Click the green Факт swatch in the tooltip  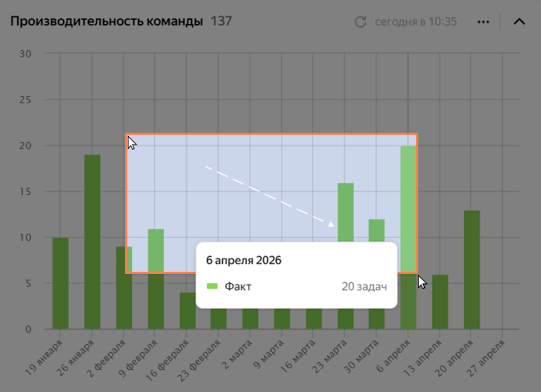[212, 286]
